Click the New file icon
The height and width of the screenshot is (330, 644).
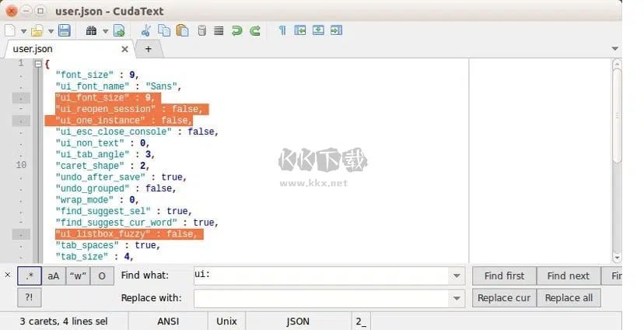click(x=10, y=30)
